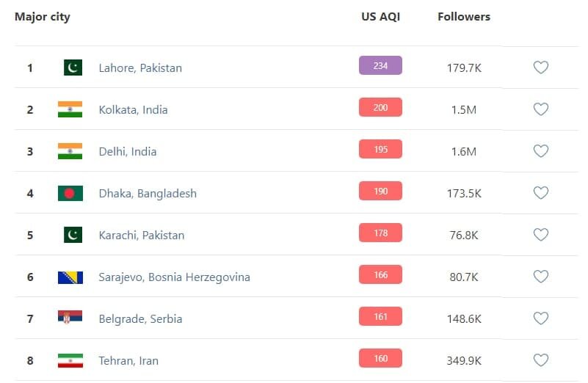Click the India flag next to Kolkata
The height and width of the screenshot is (383, 588).
point(70,109)
